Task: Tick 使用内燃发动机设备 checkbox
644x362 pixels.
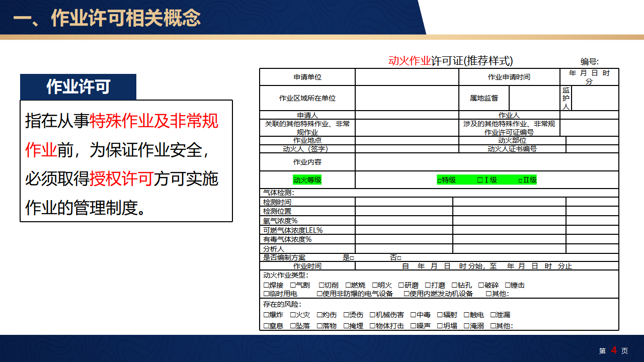Action: (407, 294)
